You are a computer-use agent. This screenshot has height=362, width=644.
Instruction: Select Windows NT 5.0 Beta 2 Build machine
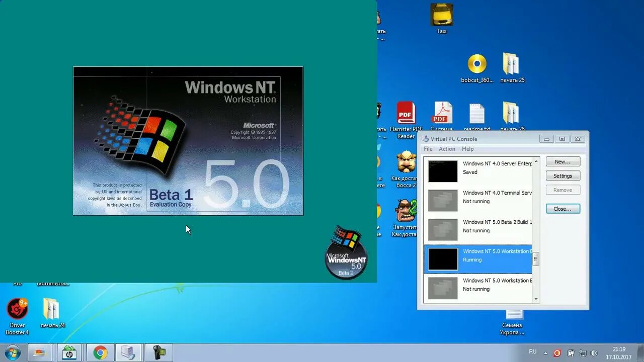click(477, 230)
